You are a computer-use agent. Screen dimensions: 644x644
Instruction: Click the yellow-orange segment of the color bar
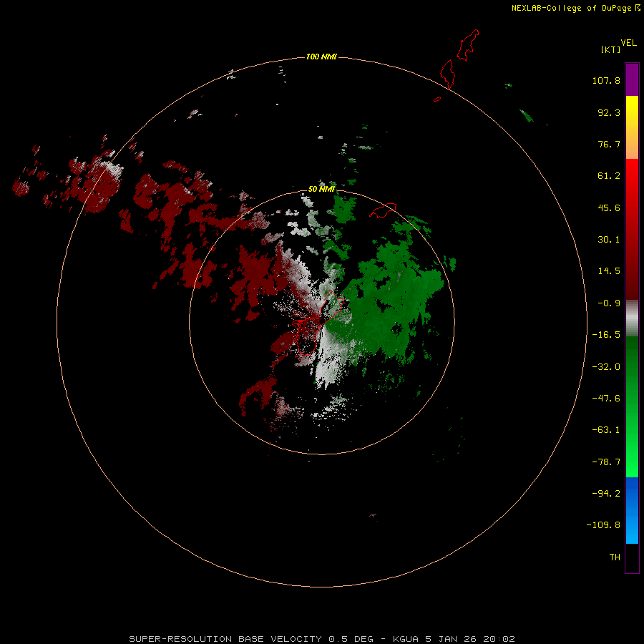(x=632, y=127)
